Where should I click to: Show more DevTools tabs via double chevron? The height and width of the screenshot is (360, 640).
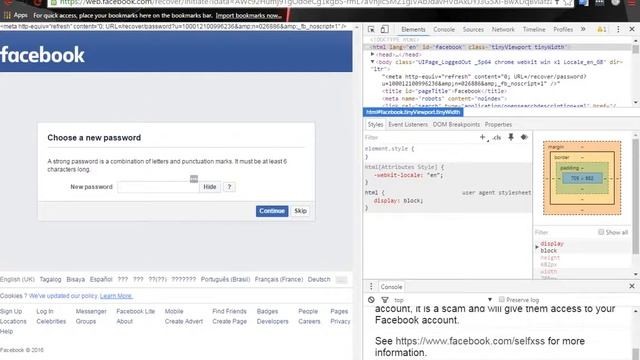(583, 29)
